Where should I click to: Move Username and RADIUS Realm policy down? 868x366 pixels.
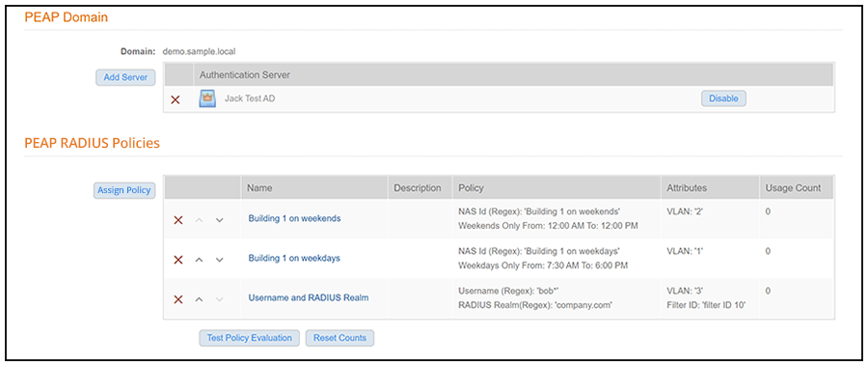point(219,299)
